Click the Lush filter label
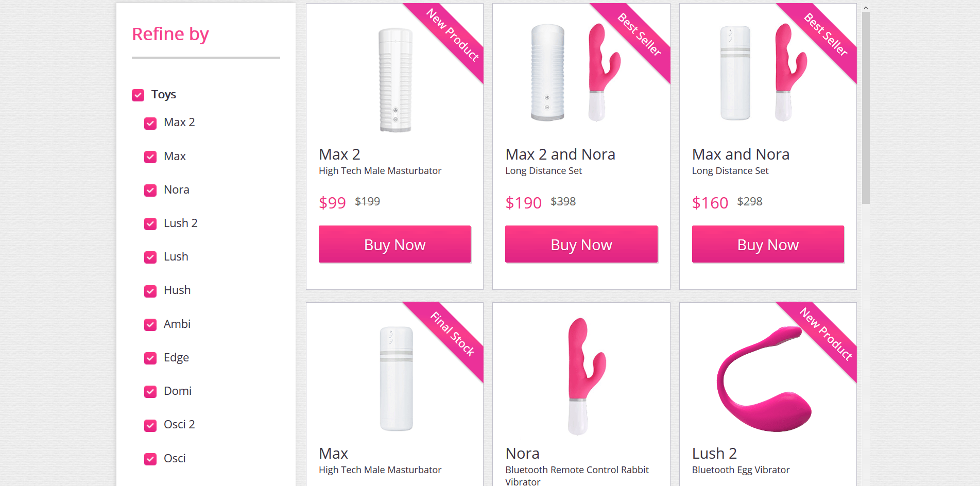 point(176,257)
